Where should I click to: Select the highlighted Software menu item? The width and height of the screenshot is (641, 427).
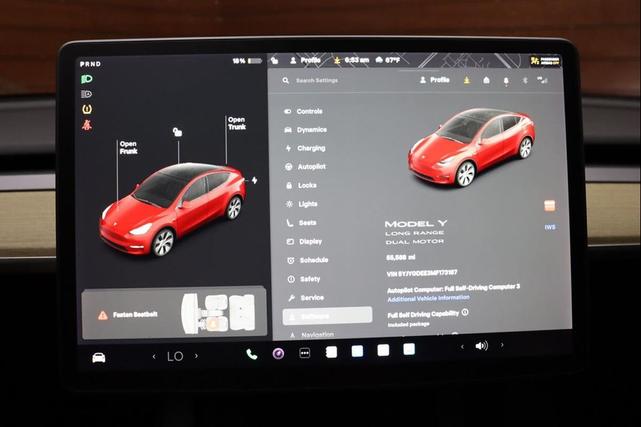(327, 316)
